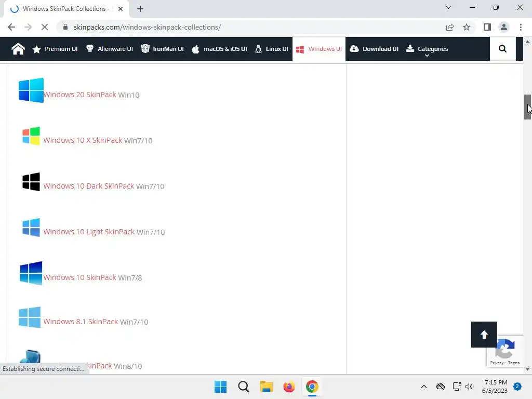Click the reCAPTCHA badge
Image resolution: width=532 pixels, height=399 pixels.
(505, 351)
